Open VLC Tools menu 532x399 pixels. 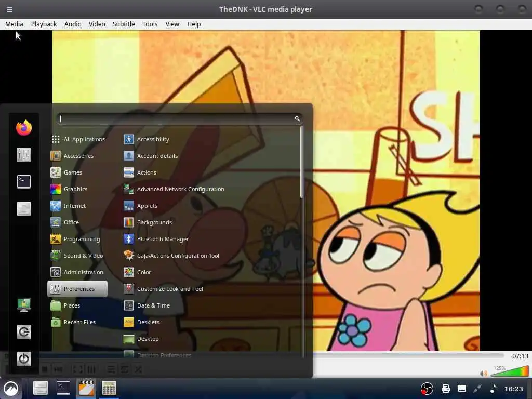[x=150, y=24]
